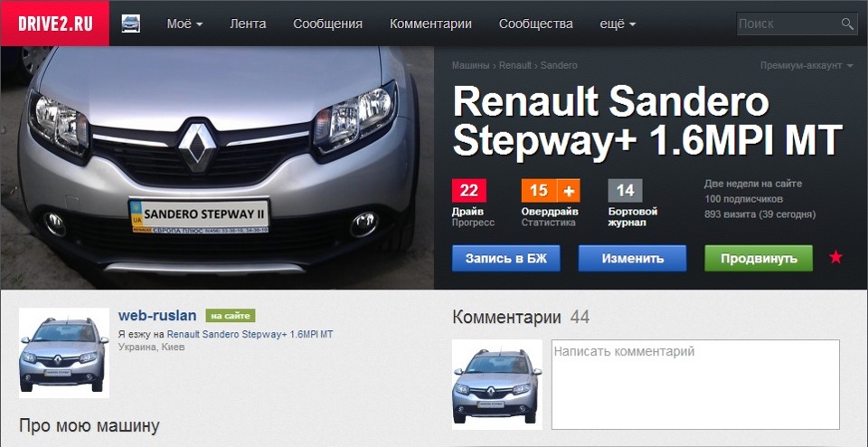Open the Премиум-аккаунт dropdown
This screenshot has width=868, height=447.
coord(806,65)
